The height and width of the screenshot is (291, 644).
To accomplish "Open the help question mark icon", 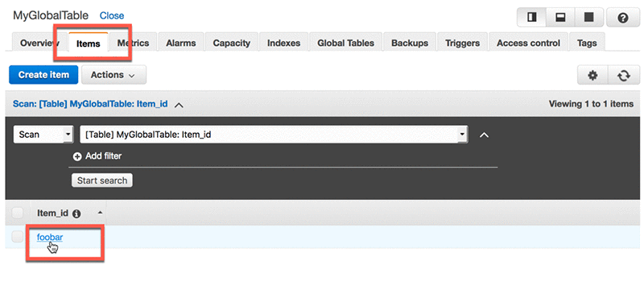I will coord(623,18).
